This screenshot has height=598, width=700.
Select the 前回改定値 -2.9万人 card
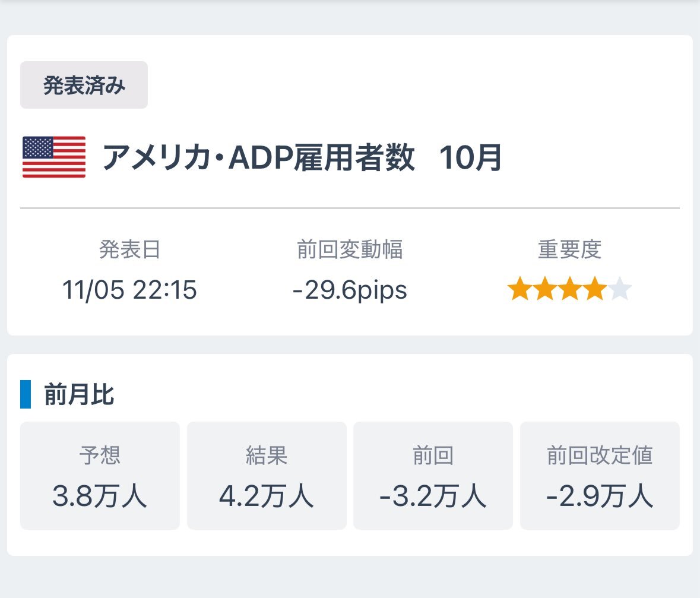point(600,475)
